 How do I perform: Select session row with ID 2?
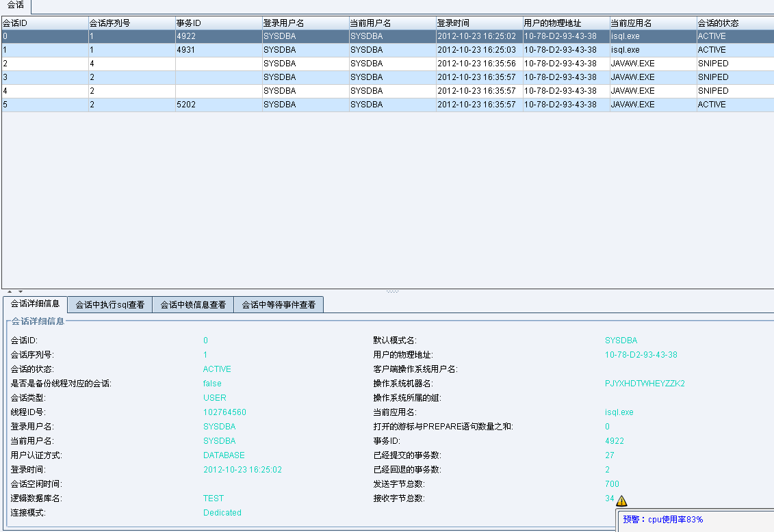tap(44, 64)
